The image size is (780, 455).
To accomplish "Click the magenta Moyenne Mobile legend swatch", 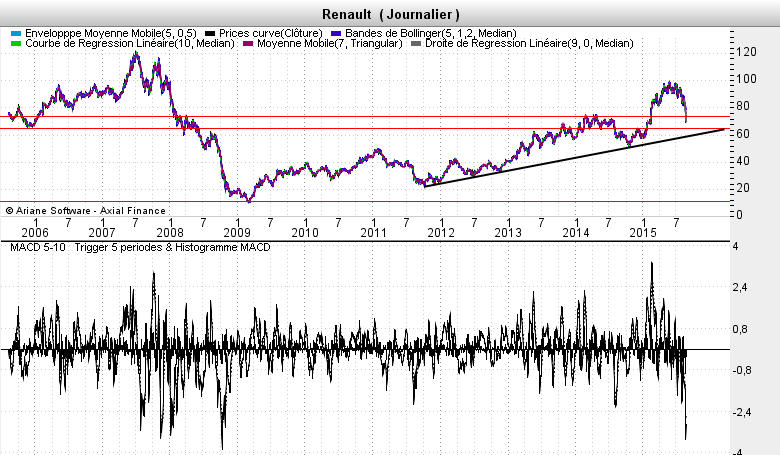I will click(248, 44).
